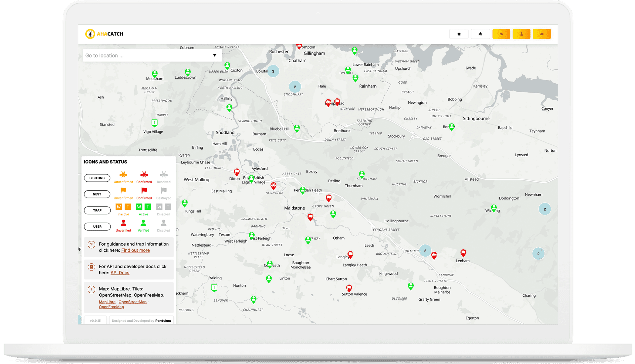
Task: Click the guidance question-mark icon
Action: 91,244
